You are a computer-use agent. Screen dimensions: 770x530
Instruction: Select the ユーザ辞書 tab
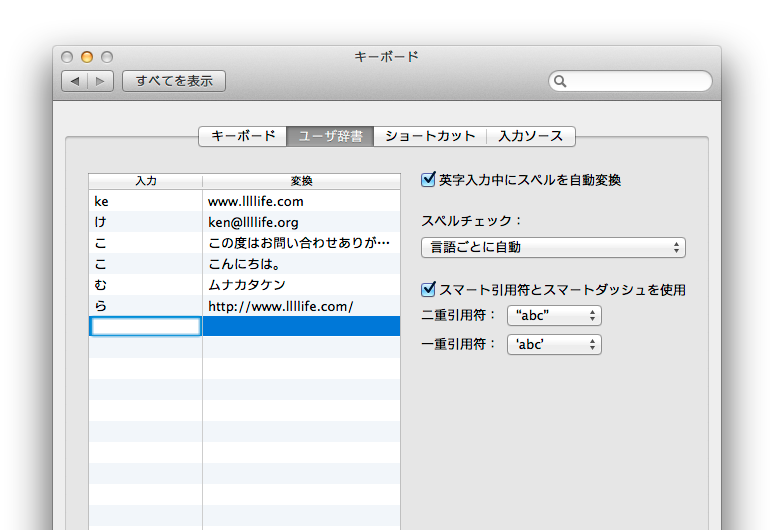(x=331, y=136)
